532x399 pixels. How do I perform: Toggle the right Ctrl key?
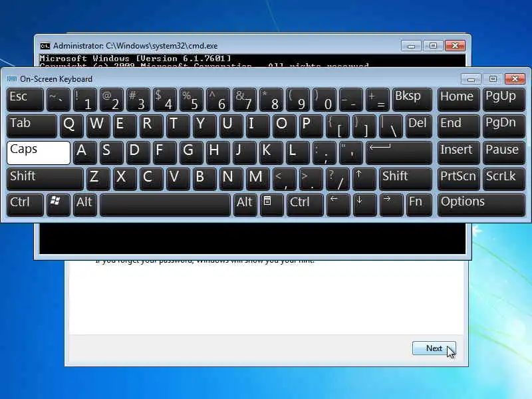305,205
